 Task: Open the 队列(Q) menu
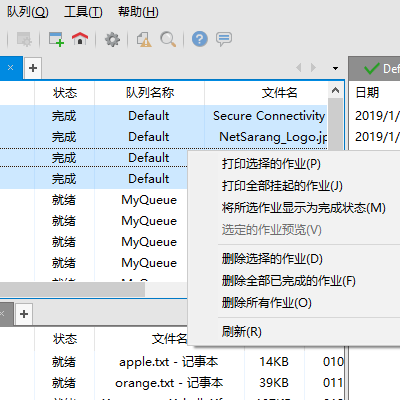pyautogui.click(x=28, y=12)
